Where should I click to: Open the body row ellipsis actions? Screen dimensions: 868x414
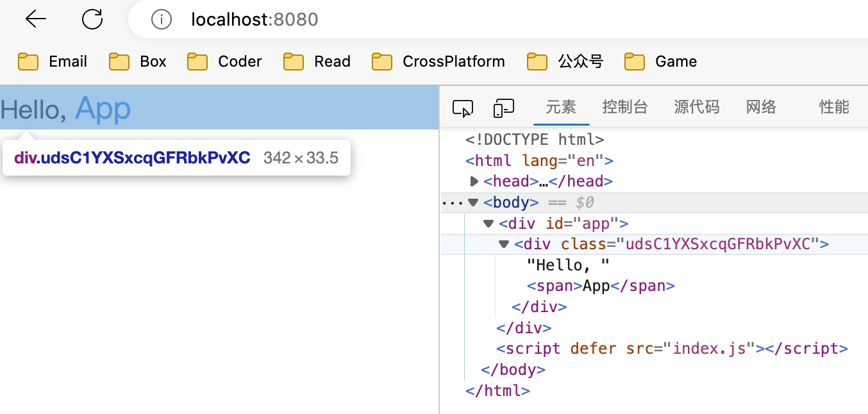point(453,203)
